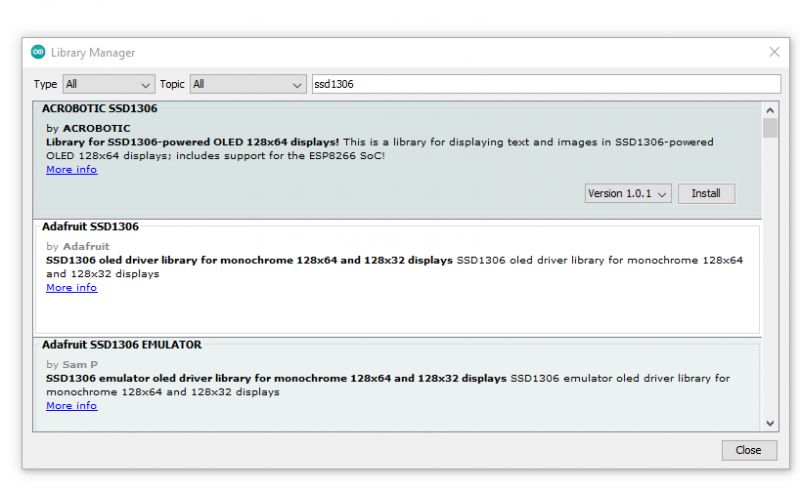The height and width of the screenshot is (490, 800).
Task: Install the ACROBOTIC SSD1306 library
Action: coord(706,193)
